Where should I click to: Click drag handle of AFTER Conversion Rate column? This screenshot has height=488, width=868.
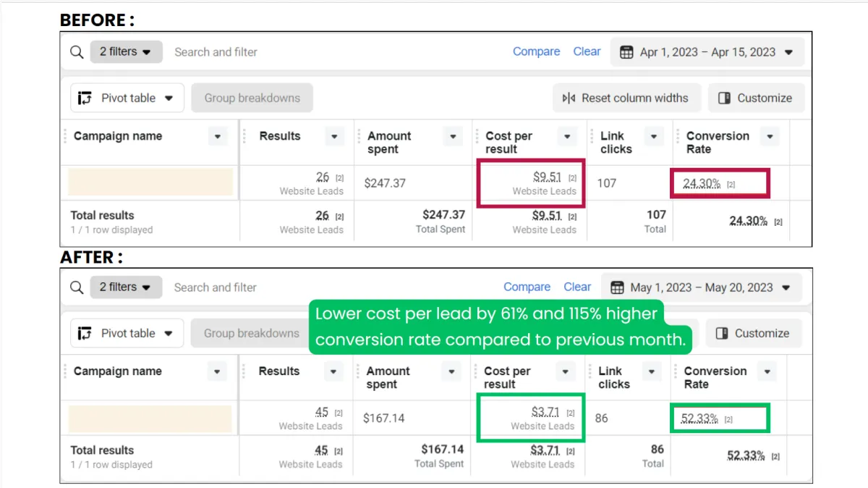click(x=677, y=371)
